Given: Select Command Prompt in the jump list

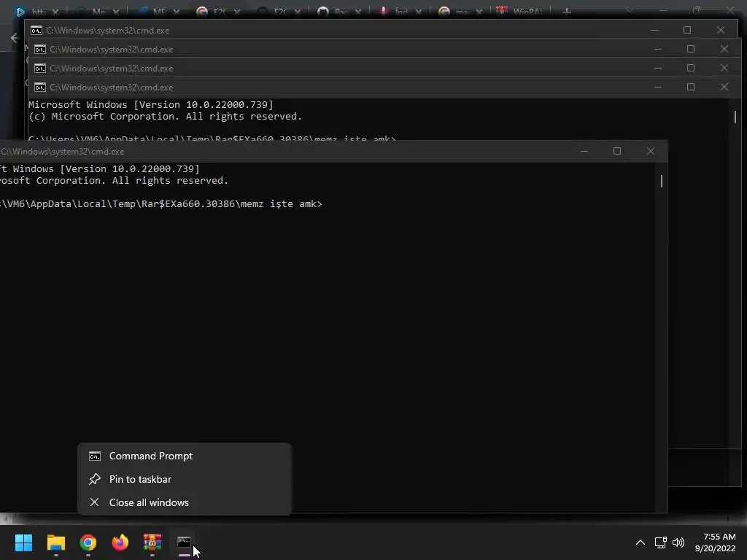Looking at the screenshot, I should click(185, 456).
